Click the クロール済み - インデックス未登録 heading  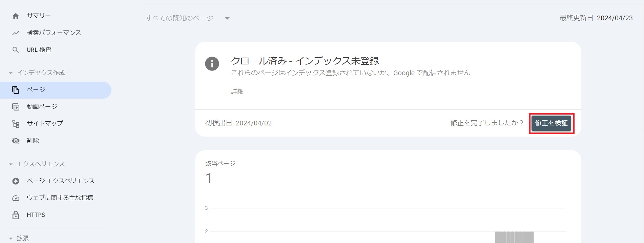coord(305,61)
